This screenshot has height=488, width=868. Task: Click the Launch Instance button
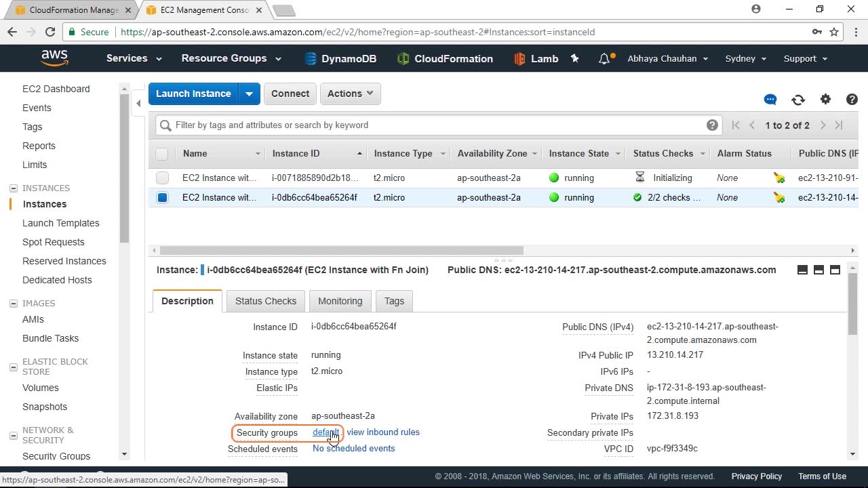click(193, 94)
